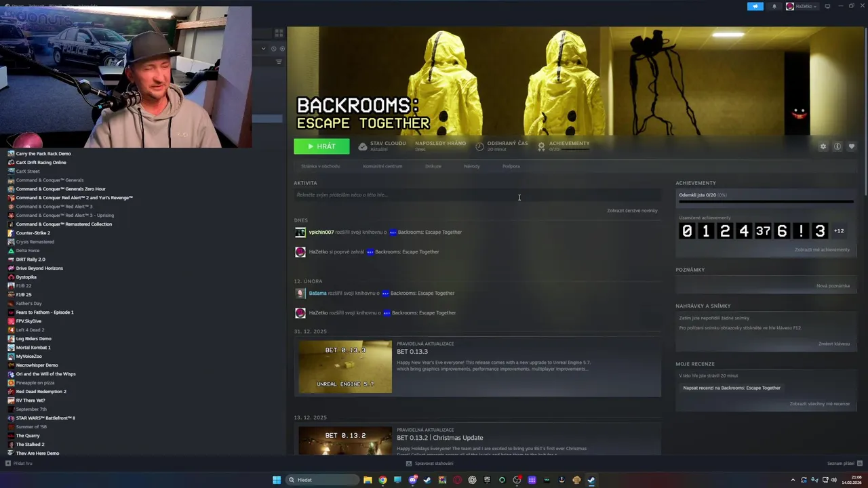Open library advanced filter icon
The width and height of the screenshot is (868, 488).
click(x=279, y=62)
